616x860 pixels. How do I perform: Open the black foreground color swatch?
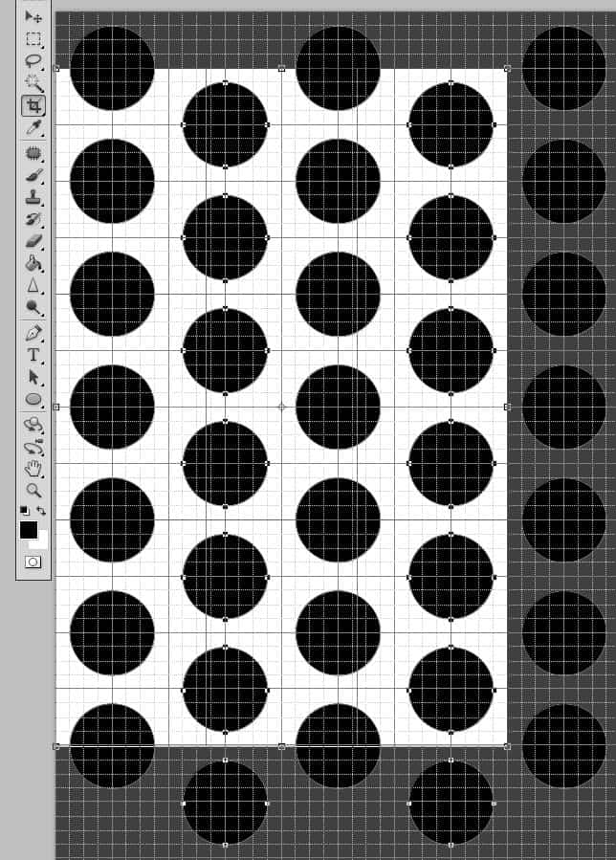(28, 530)
